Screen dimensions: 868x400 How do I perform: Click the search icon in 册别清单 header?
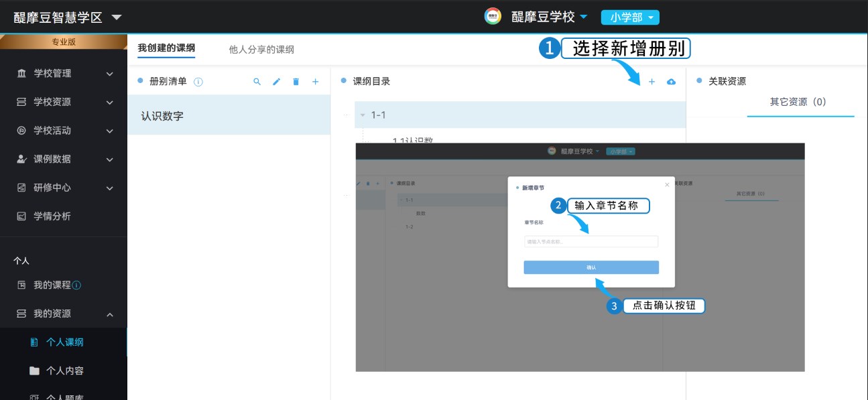(x=257, y=82)
